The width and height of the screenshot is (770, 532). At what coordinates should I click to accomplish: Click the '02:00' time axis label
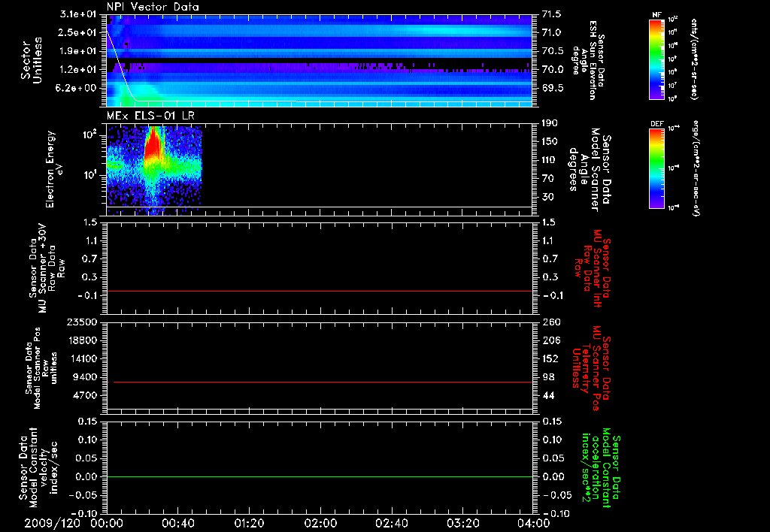320,523
